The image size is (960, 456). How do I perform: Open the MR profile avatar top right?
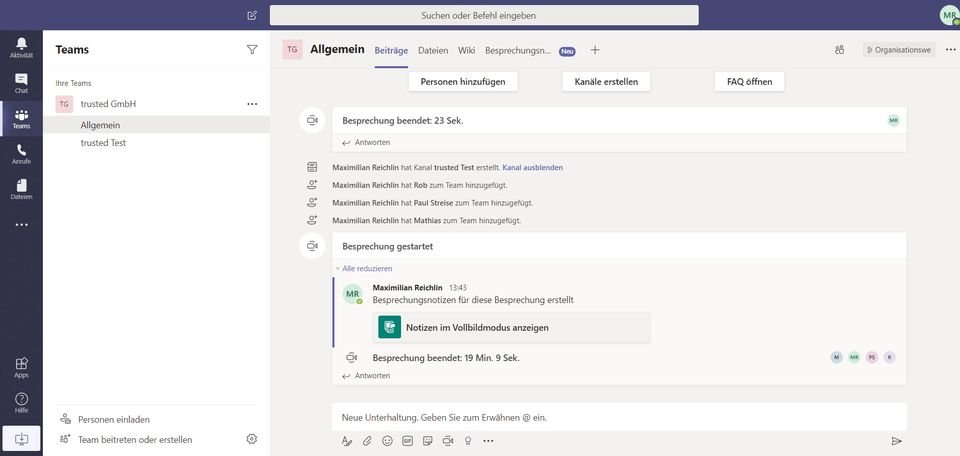pyautogui.click(x=949, y=15)
